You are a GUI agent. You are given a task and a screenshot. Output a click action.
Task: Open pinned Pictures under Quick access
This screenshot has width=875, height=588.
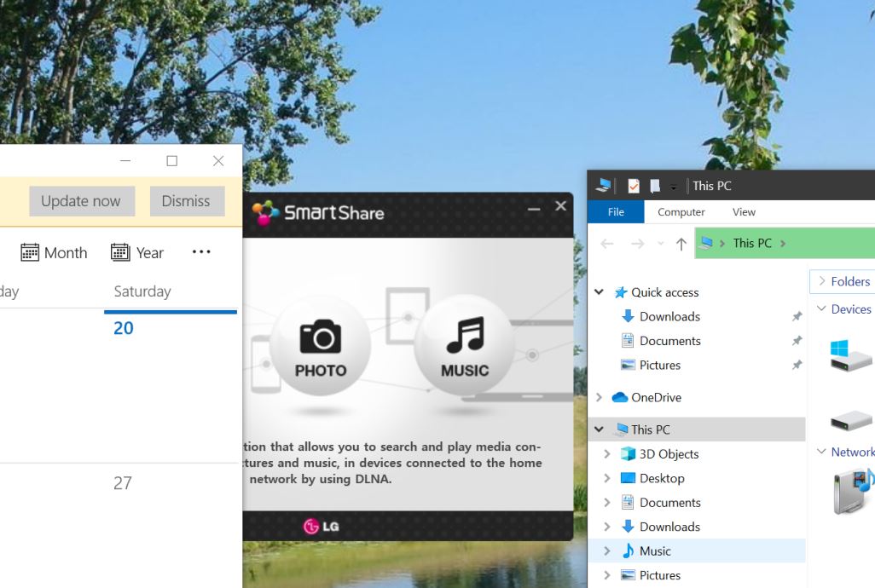[x=659, y=365]
